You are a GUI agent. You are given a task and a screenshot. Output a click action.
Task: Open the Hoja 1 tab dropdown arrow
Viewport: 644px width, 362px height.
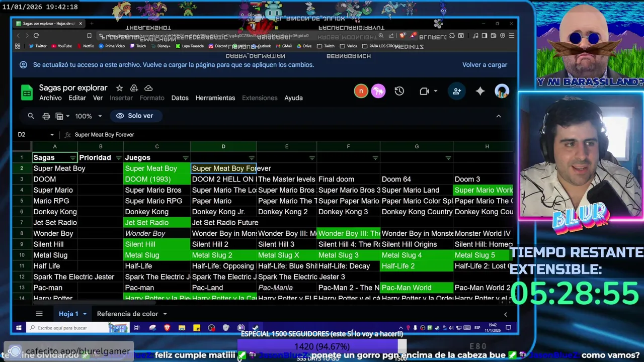click(85, 314)
